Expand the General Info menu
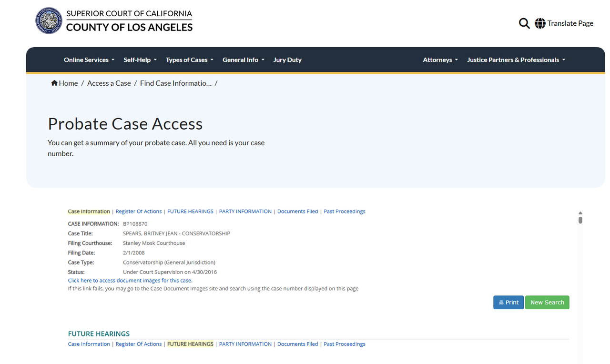Screen dimensions: 610x364 [244, 60]
